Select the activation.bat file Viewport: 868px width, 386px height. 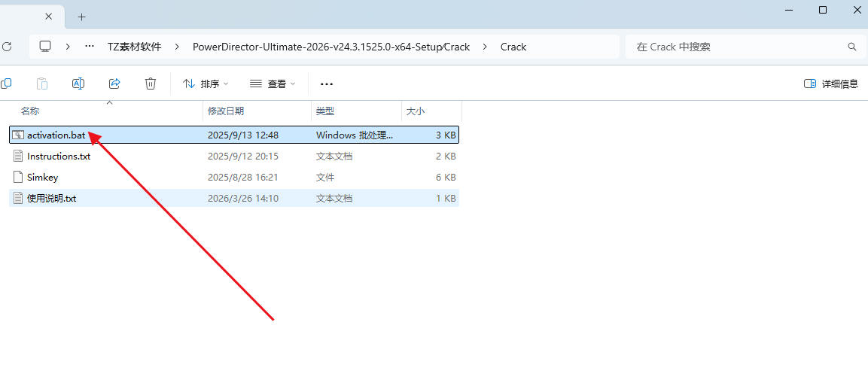234,135
